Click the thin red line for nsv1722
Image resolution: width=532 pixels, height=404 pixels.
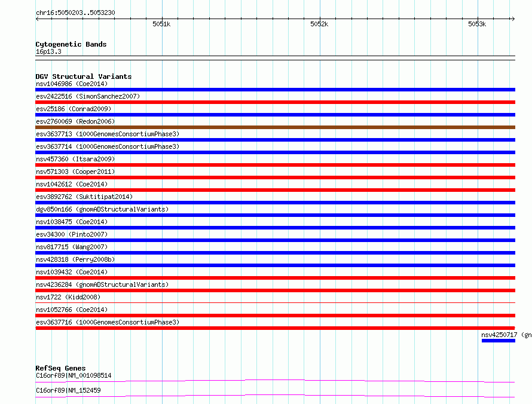click(275, 302)
